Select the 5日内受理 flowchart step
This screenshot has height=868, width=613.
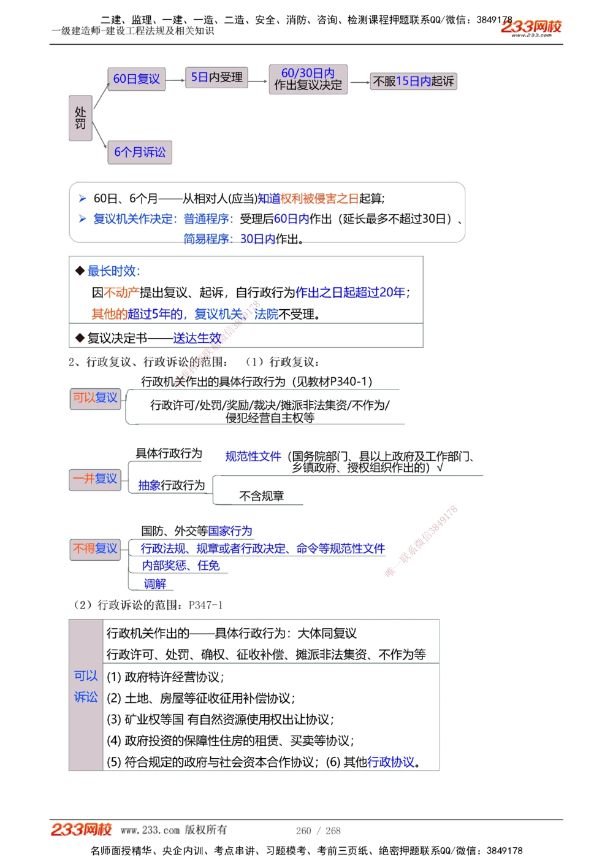coord(218,77)
